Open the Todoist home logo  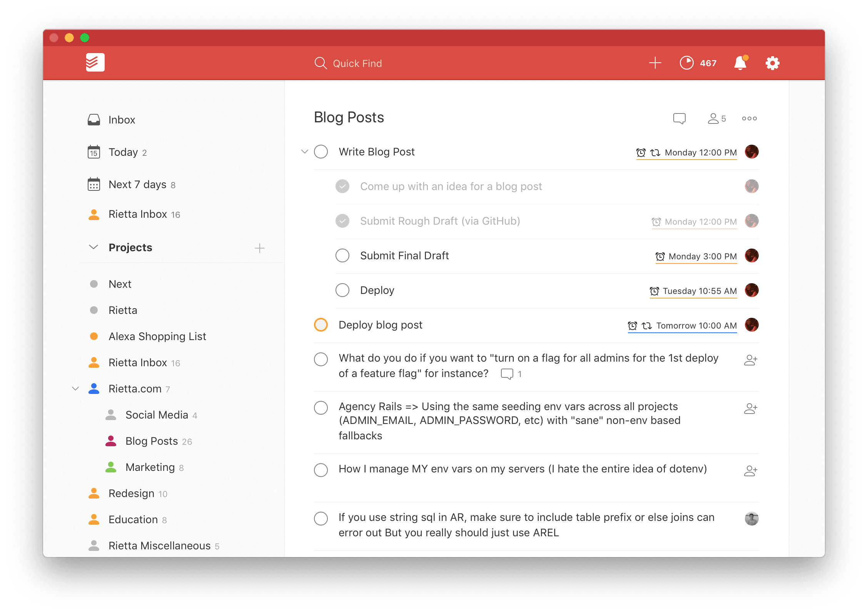[95, 62]
